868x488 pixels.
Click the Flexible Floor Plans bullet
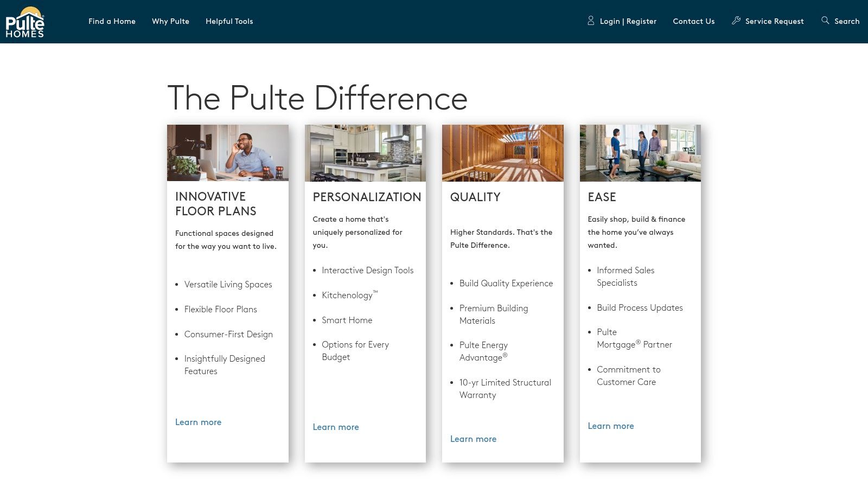pos(220,309)
